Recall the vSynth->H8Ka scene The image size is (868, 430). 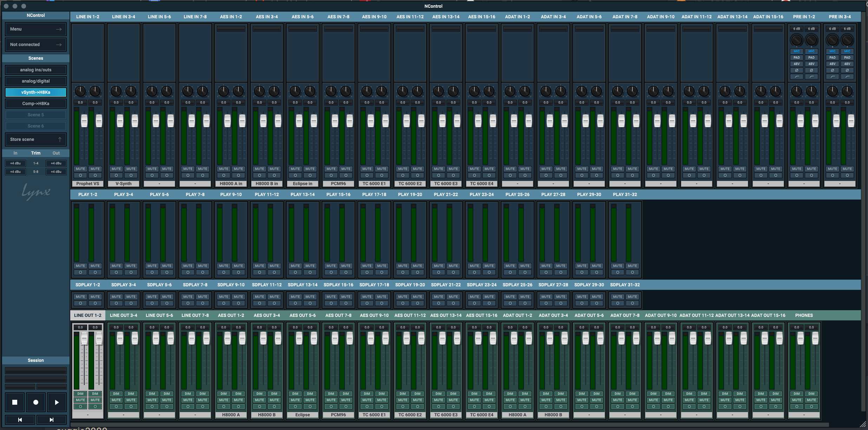click(36, 92)
